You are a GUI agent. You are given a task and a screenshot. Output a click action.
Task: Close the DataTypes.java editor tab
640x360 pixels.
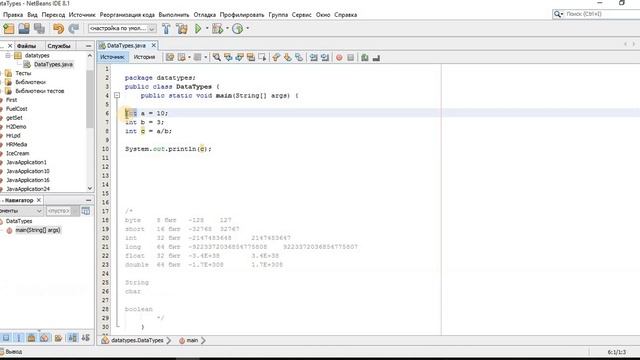coord(153,45)
